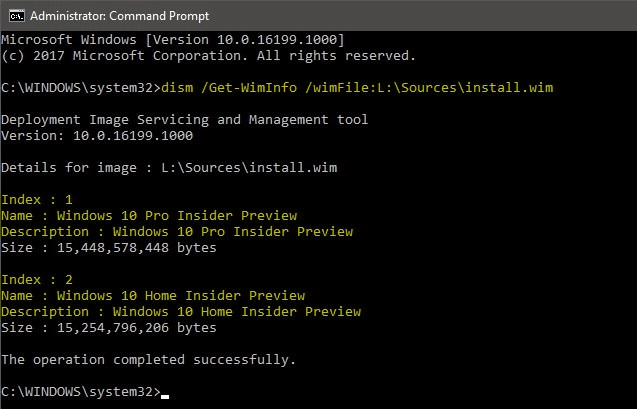Click the final C:\WINDOWS\system32> prompt
The height and width of the screenshot is (409, 637).
point(80,391)
